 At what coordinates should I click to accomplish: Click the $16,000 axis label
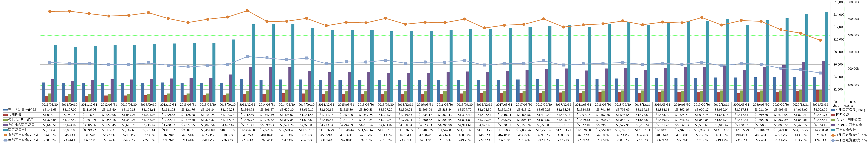coord(839,2)
